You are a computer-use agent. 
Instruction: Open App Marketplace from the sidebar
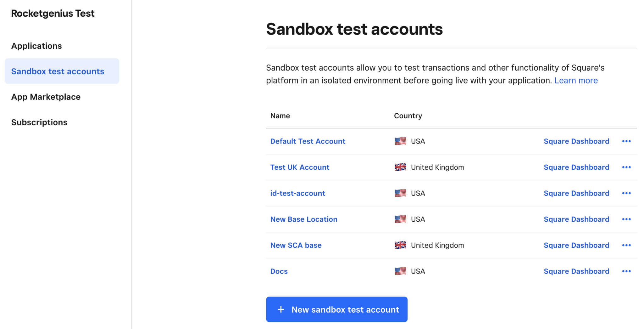coord(46,97)
